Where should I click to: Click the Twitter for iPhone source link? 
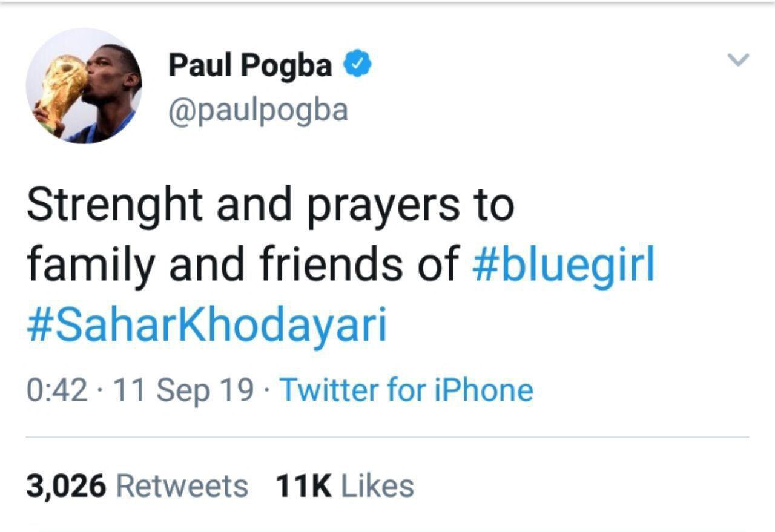click(x=406, y=390)
